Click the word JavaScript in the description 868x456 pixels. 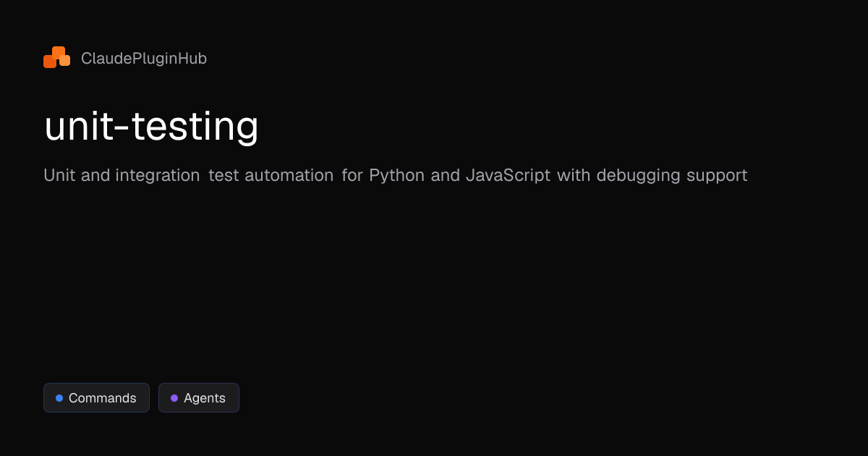pos(508,175)
